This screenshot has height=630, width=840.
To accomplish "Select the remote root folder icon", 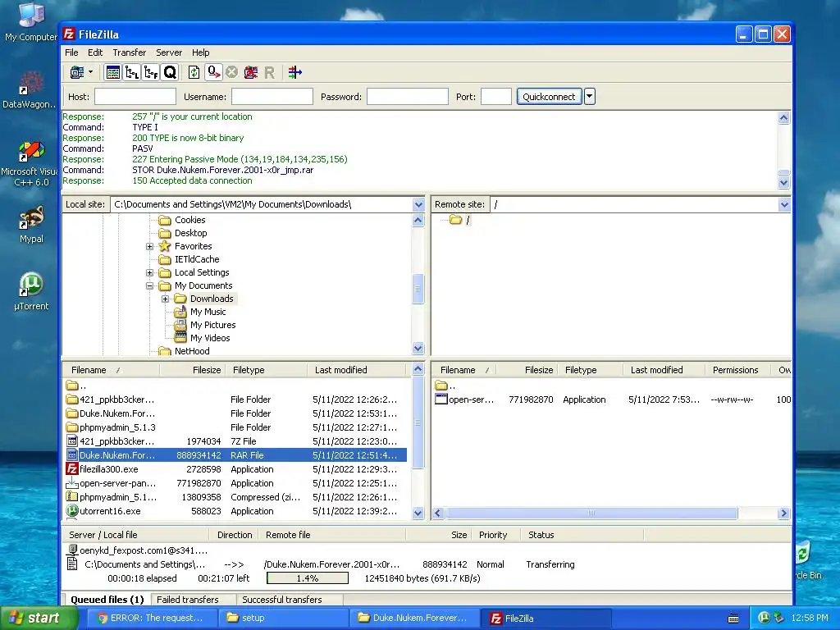I will coord(455,220).
